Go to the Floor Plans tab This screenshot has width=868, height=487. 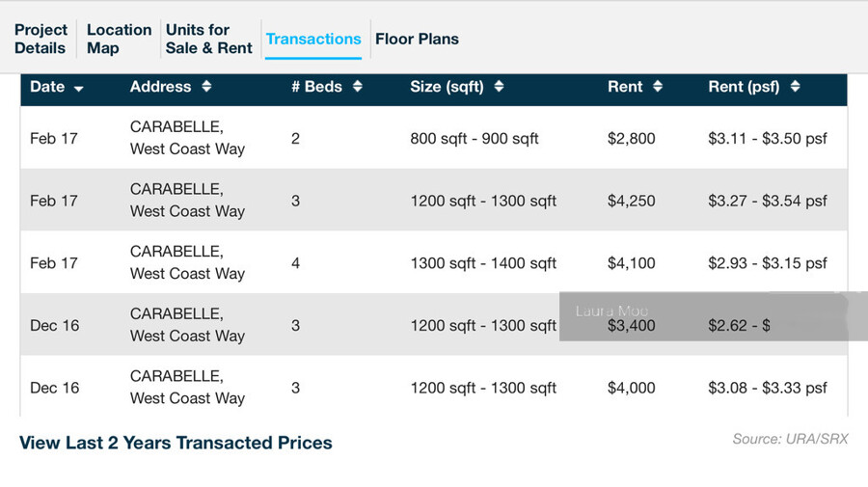[x=417, y=39]
